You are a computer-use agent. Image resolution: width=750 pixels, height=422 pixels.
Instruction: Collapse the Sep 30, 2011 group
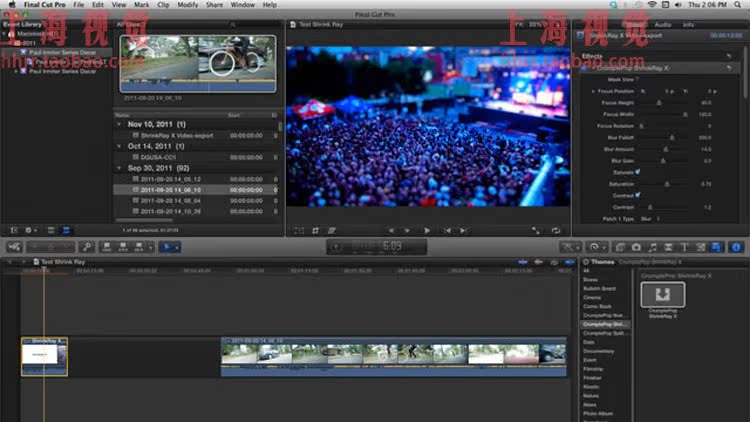119,168
